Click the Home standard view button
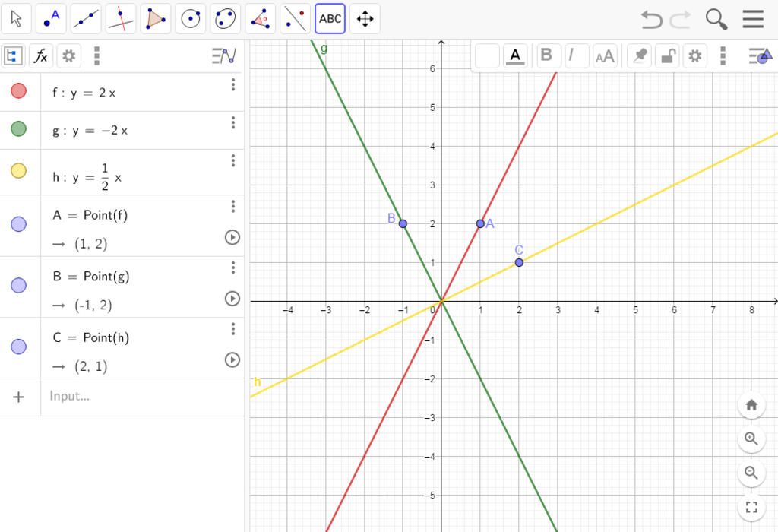Screen dimensions: 778x532 pos(751,405)
